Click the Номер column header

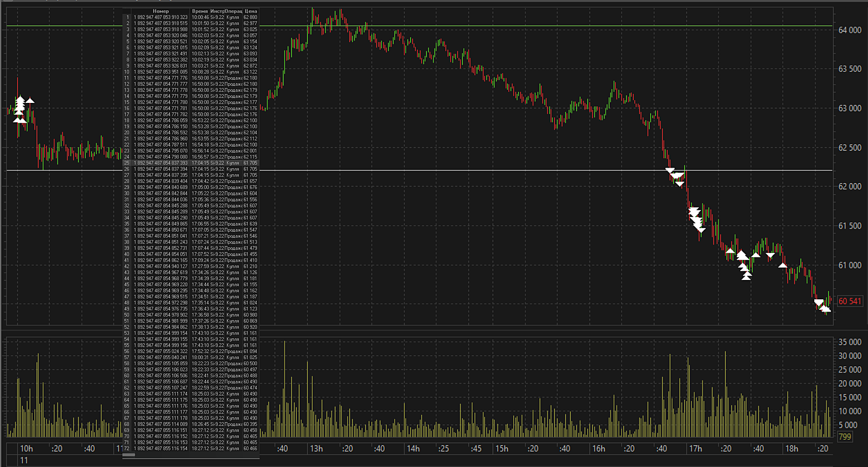pyautogui.click(x=161, y=11)
